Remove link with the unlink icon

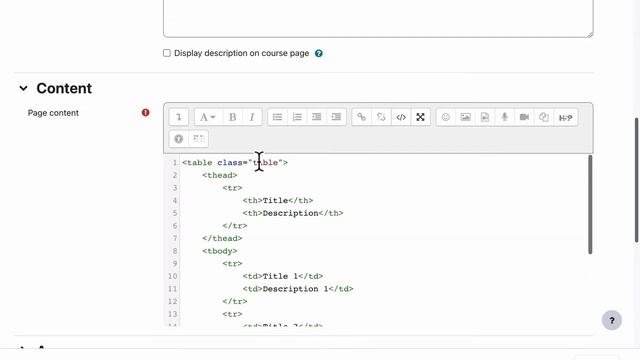pyautogui.click(x=381, y=117)
